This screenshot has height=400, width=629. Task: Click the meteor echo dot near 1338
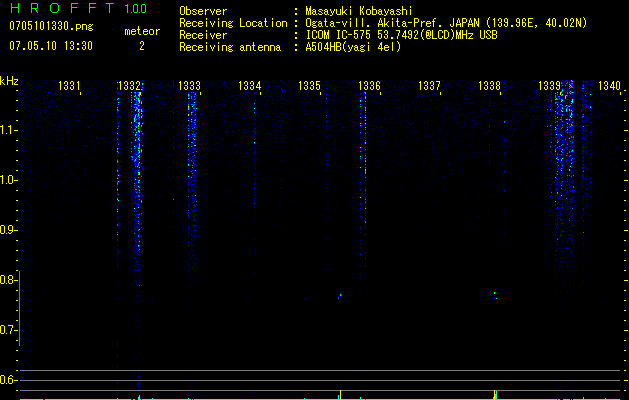[x=495, y=295]
